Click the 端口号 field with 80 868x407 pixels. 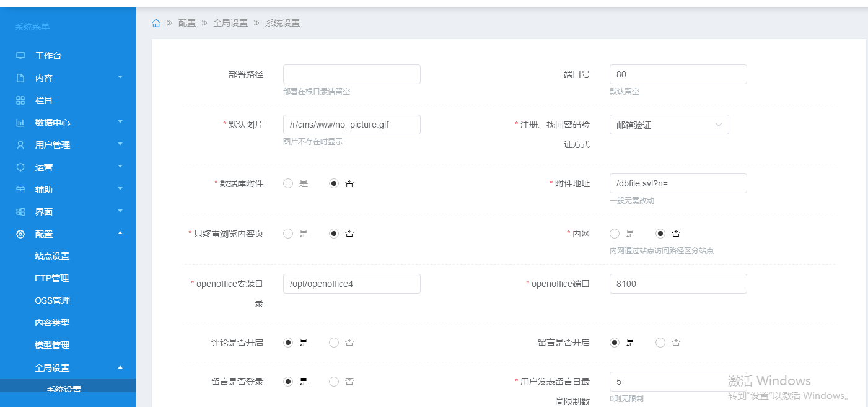pos(678,74)
